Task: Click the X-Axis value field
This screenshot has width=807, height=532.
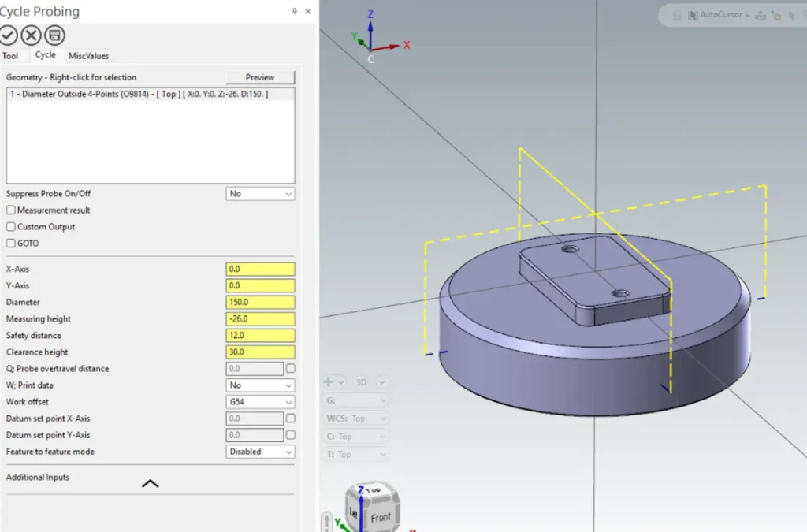Action: point(260,269)
